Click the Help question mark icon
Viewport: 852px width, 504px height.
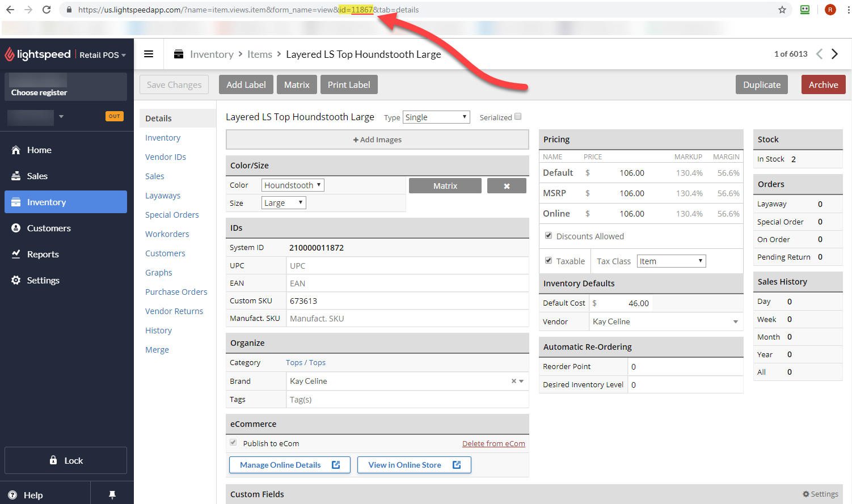12,495
